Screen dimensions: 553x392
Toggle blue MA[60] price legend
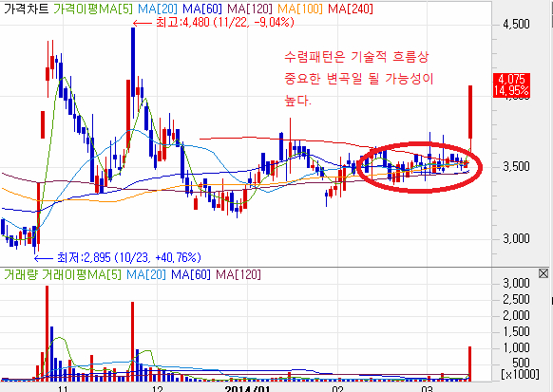point(202,9)
